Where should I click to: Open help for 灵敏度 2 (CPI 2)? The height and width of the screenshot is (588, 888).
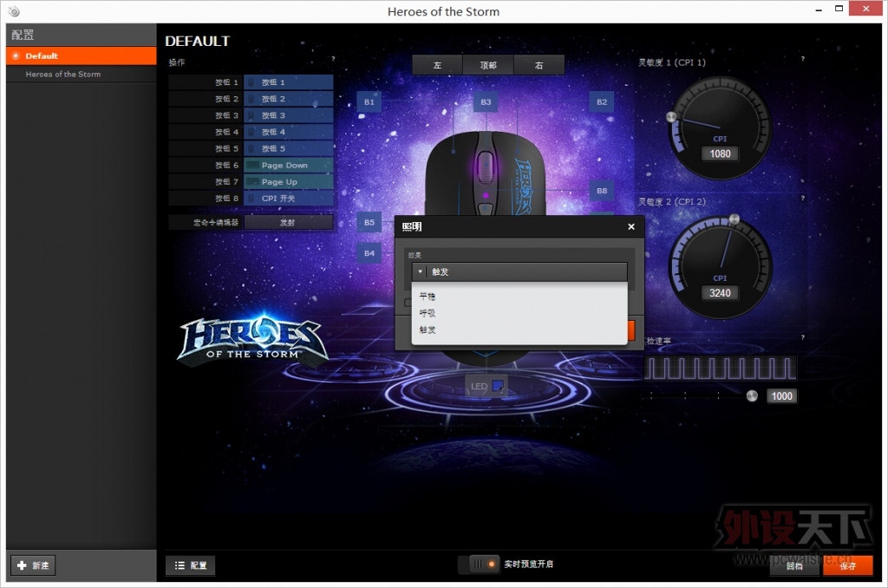(x=802, y=199)
